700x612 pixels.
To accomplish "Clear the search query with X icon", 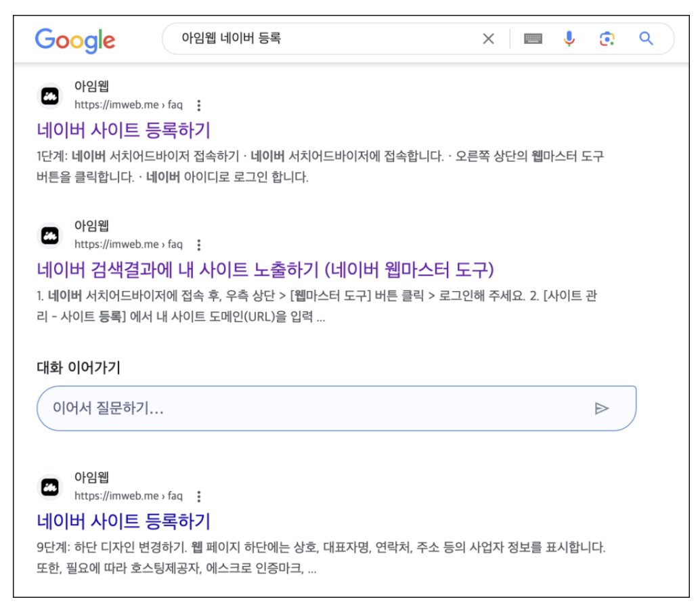I will click(x=488, y=39).
